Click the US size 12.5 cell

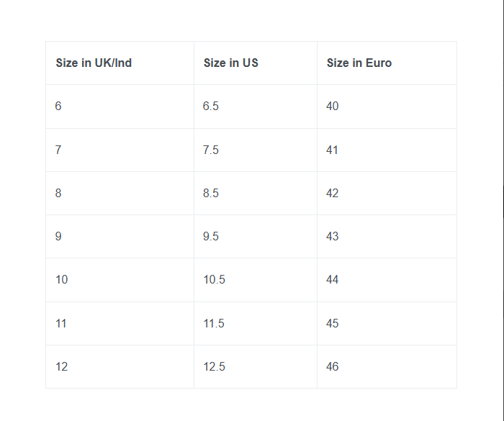[x=214, y=367]
